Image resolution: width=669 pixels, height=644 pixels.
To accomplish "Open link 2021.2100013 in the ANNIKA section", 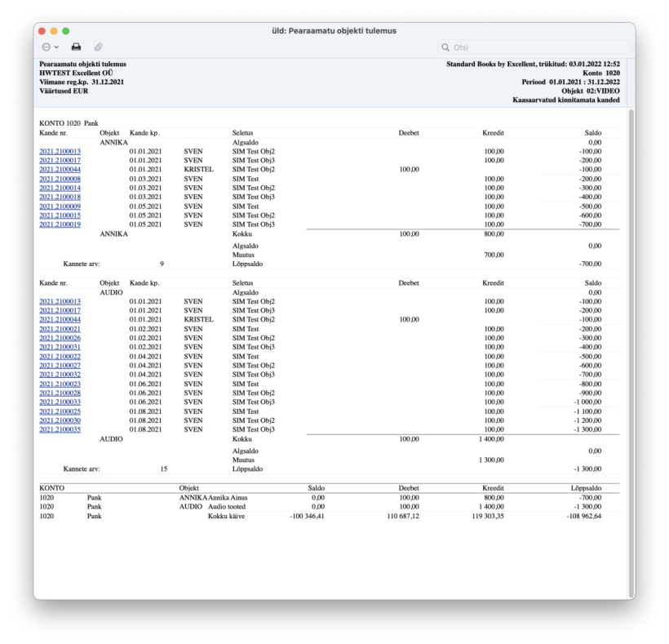I will 60,152.
